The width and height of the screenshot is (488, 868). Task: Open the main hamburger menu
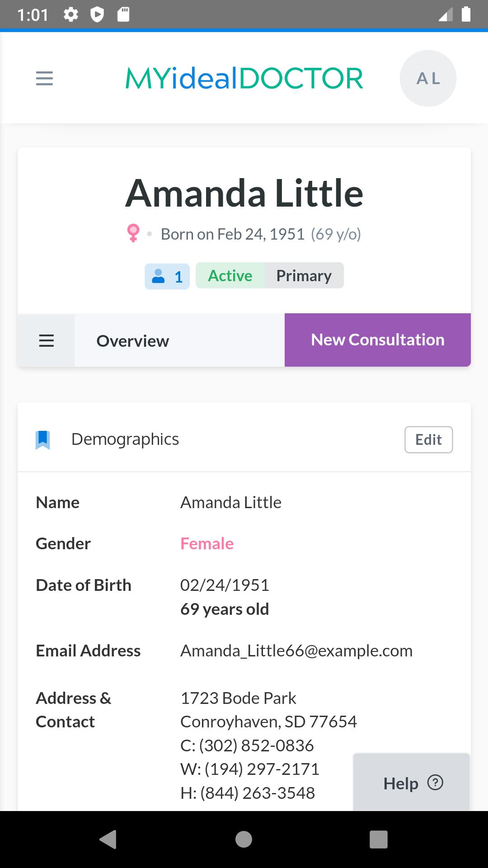[44, 78]
